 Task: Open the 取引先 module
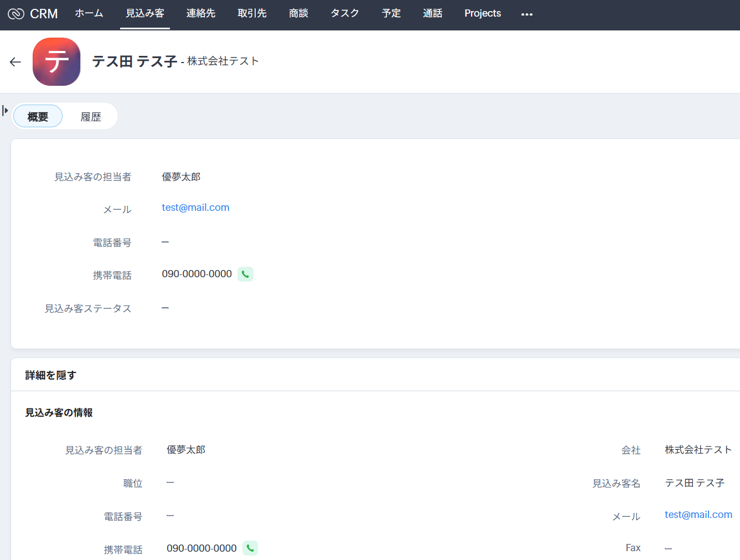(x=252, y=13)
